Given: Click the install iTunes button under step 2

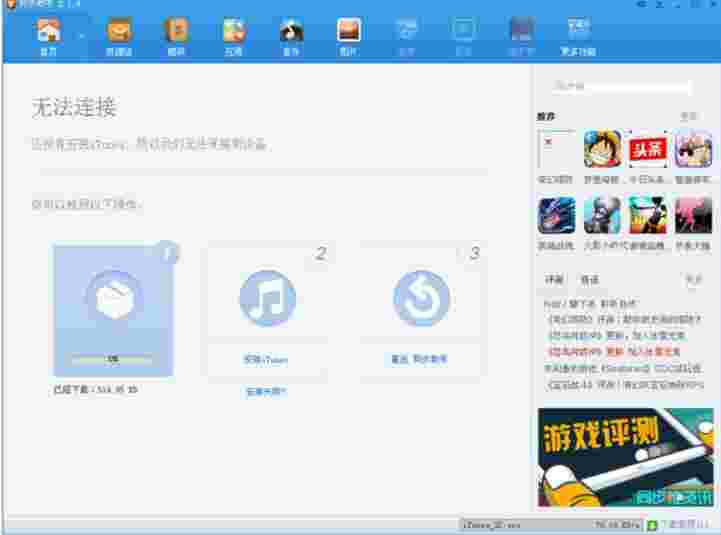Looking at the screenshot, I should (267, 359).
